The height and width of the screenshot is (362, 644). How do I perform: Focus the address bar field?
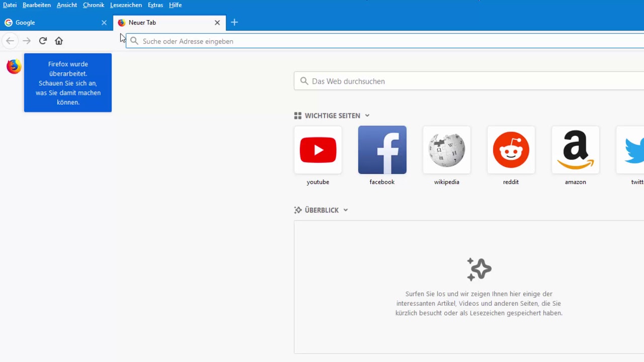coord(385,41)
